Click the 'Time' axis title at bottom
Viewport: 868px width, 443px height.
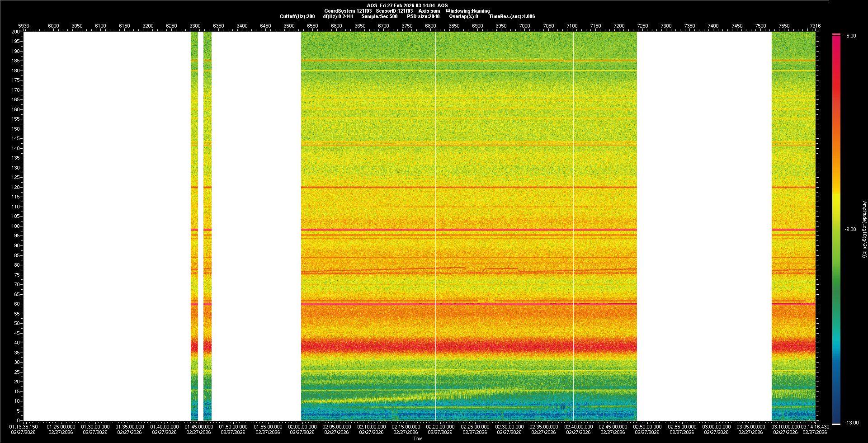(x=418, y=438)
